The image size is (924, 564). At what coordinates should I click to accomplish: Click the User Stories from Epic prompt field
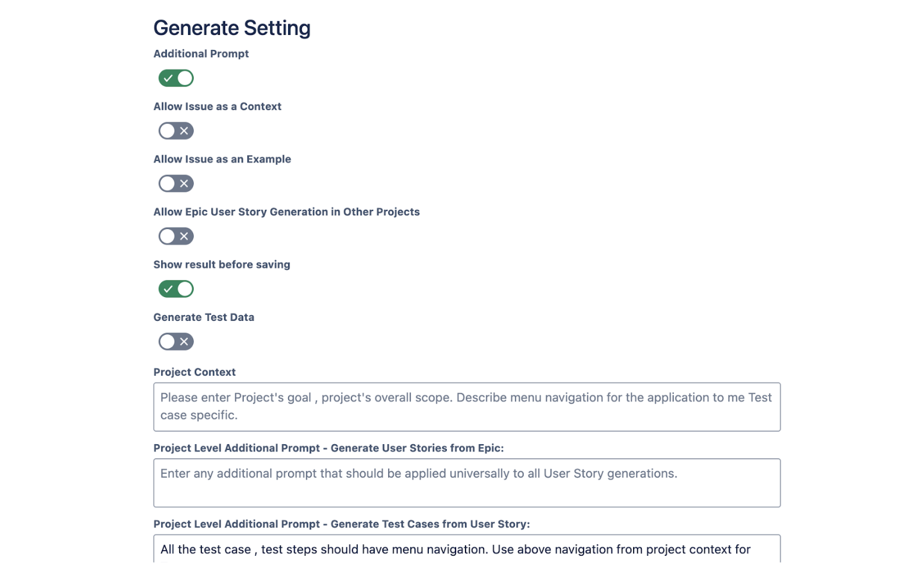click(x=465, y=483)
